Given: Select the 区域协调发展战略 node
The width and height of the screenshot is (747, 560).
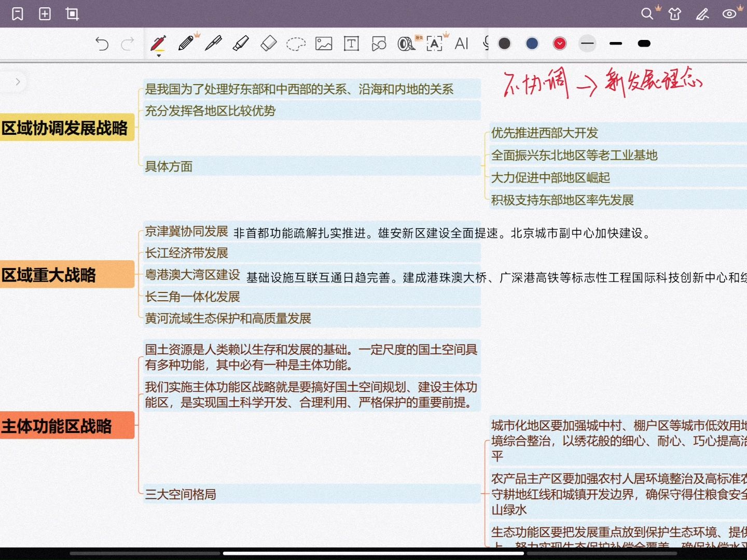Looking at the screenshot, I should coord(66,128).
